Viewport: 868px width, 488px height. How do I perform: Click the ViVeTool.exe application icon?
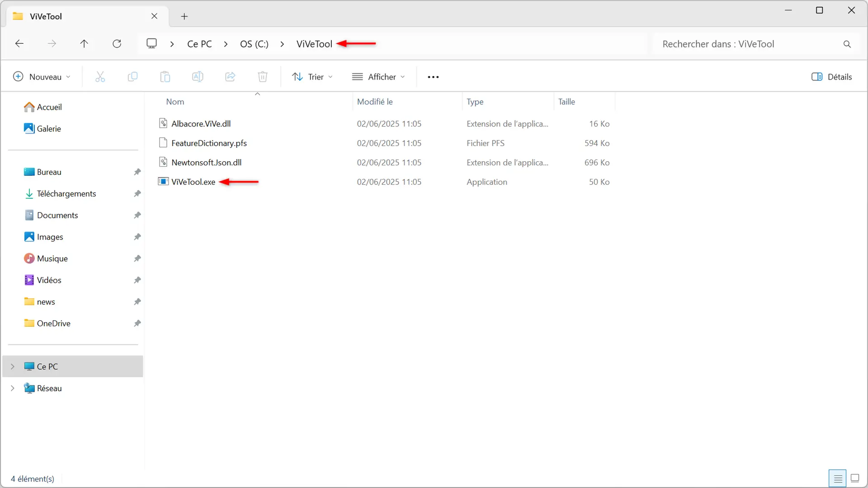[x=163, y=182]
